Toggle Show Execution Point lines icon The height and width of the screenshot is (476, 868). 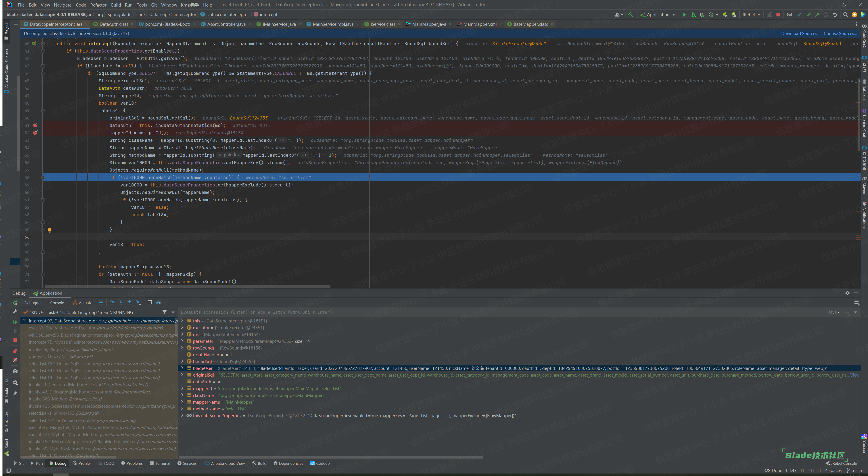[x=101, y=302]
